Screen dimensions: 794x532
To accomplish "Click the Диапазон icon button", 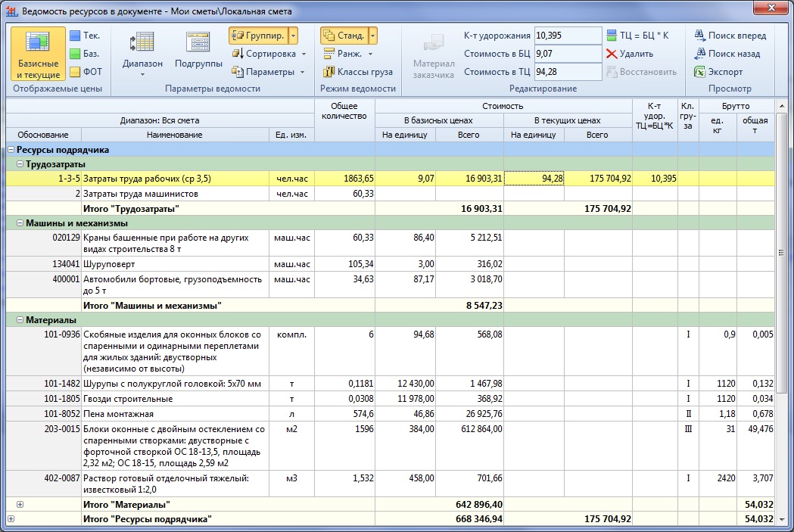I will coord(142,42).
